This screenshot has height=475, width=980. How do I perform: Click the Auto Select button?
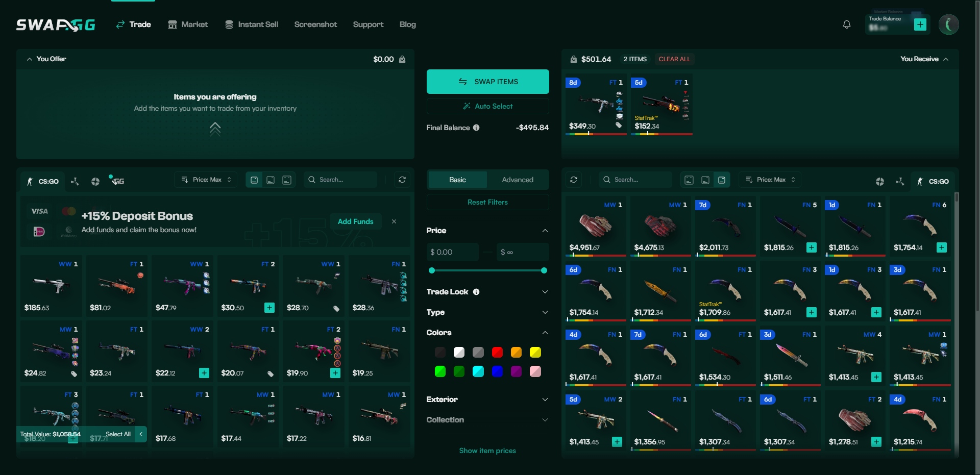pos(487,106)
